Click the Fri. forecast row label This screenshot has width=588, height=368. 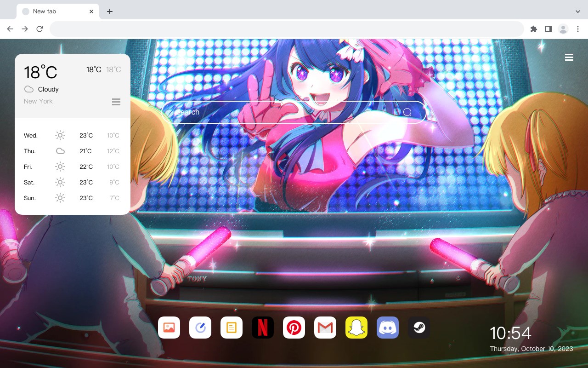(28, 167)
